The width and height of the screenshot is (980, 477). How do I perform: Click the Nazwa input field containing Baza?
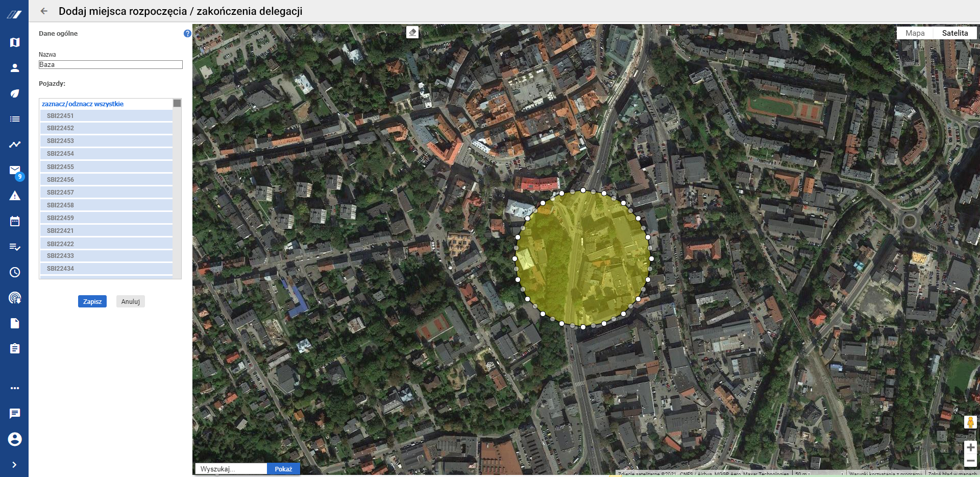[x=110, y=65]
